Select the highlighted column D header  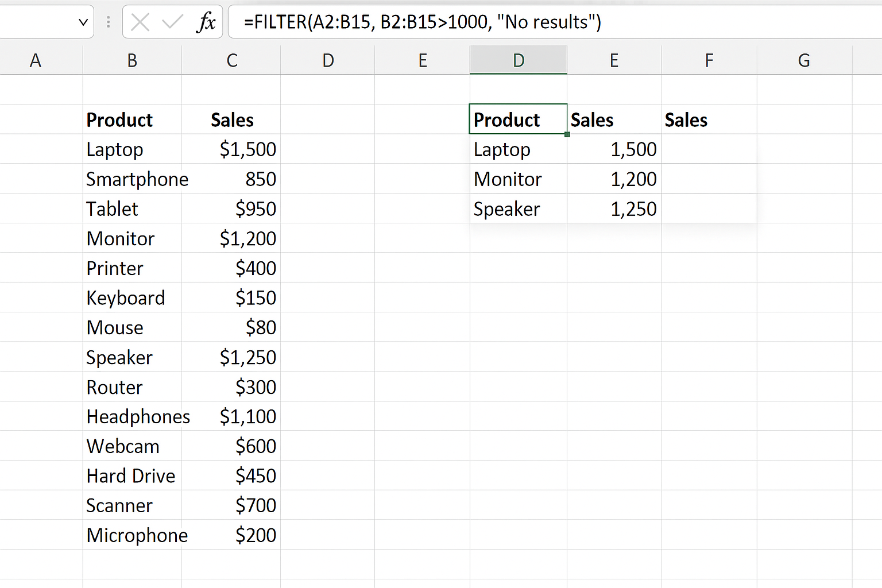click(x=519, y=60)
